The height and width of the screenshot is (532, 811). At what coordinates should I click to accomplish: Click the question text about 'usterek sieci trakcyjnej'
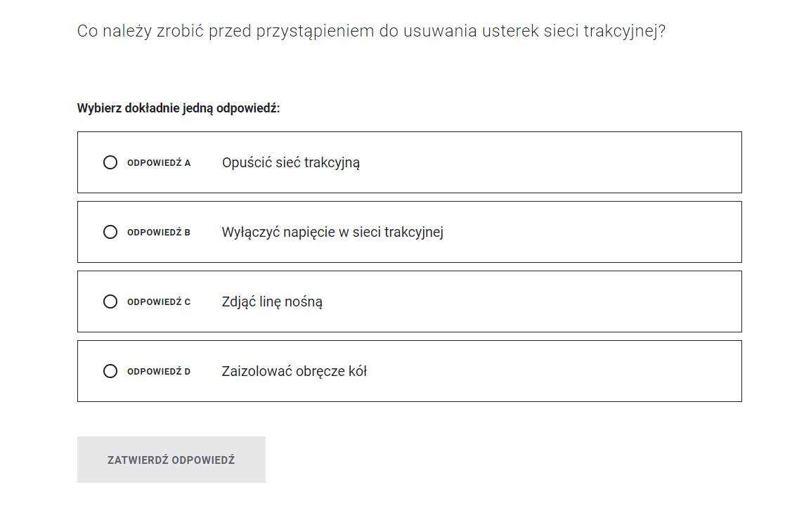[x=534, y=32]
